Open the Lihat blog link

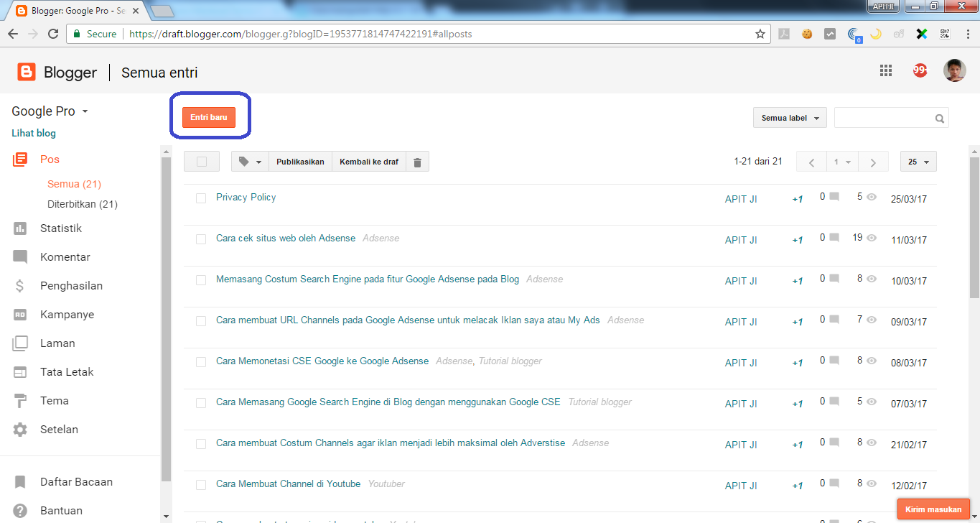33,132
